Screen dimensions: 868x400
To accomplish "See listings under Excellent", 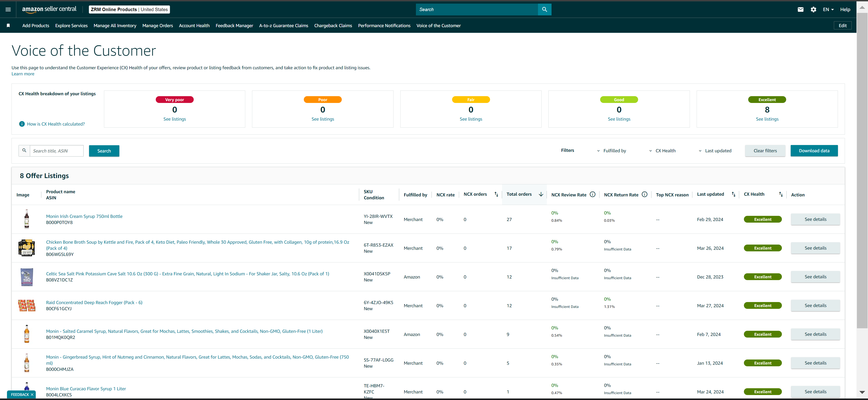I will pos(767,119).
